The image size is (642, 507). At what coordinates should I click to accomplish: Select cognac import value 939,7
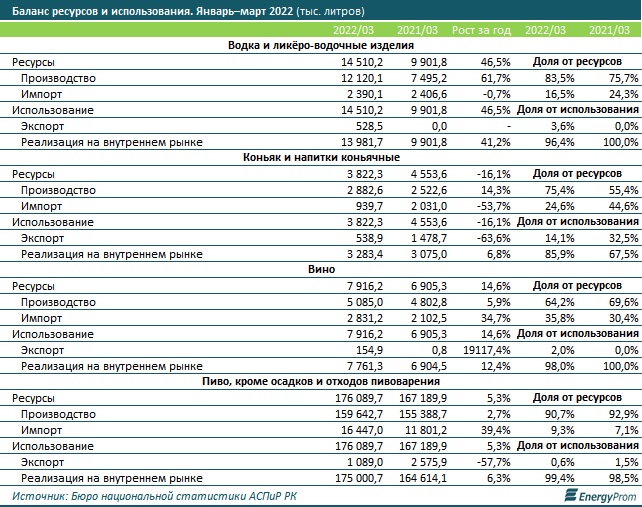click(369, 206)
